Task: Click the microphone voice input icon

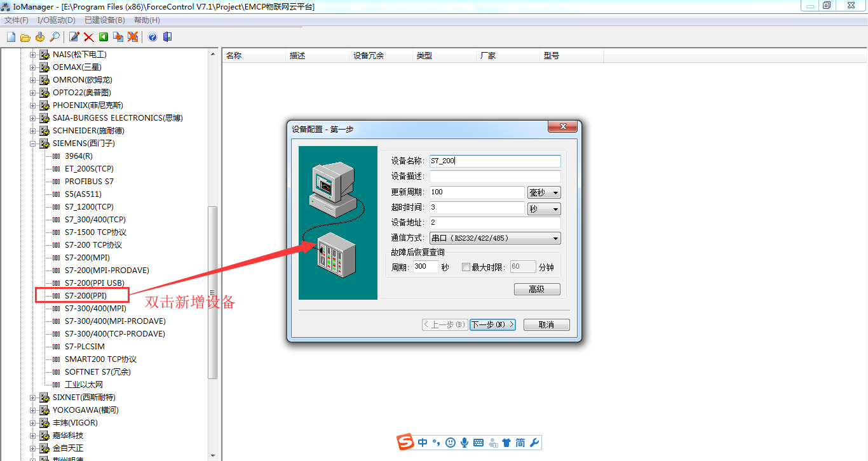Action: click(465, 443)
